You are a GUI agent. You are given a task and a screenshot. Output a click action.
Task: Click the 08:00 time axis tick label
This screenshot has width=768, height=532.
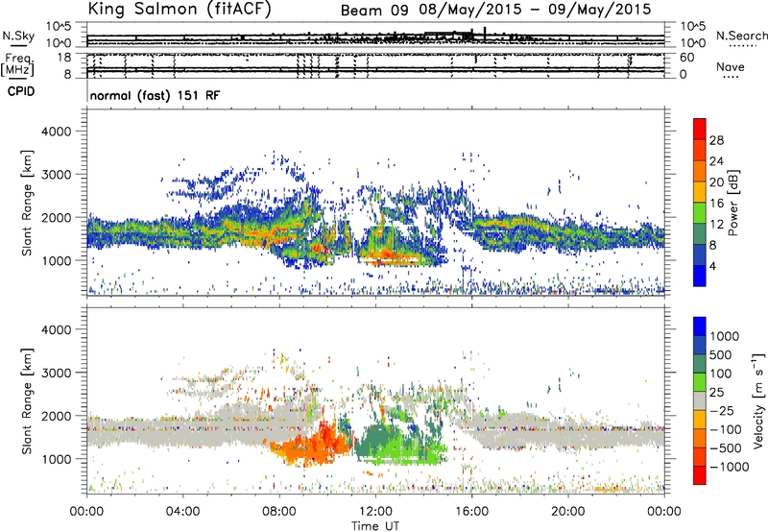tap(278, 511)
